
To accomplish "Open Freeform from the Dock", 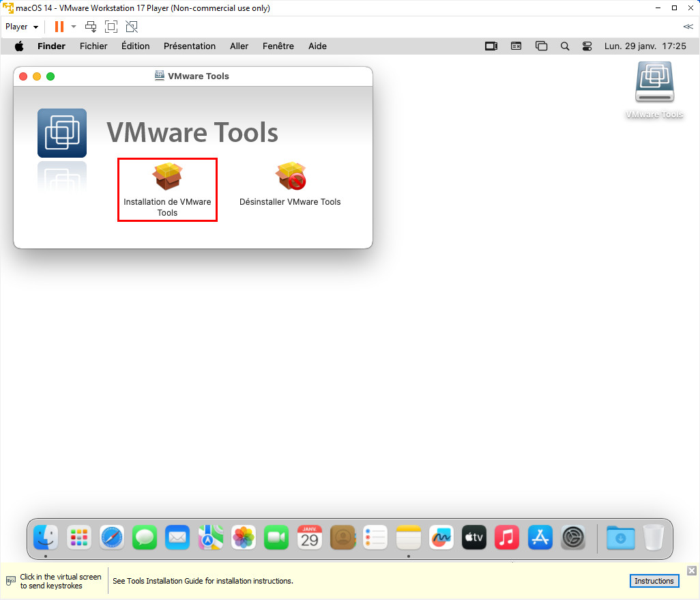I will (x=441, y=537).
